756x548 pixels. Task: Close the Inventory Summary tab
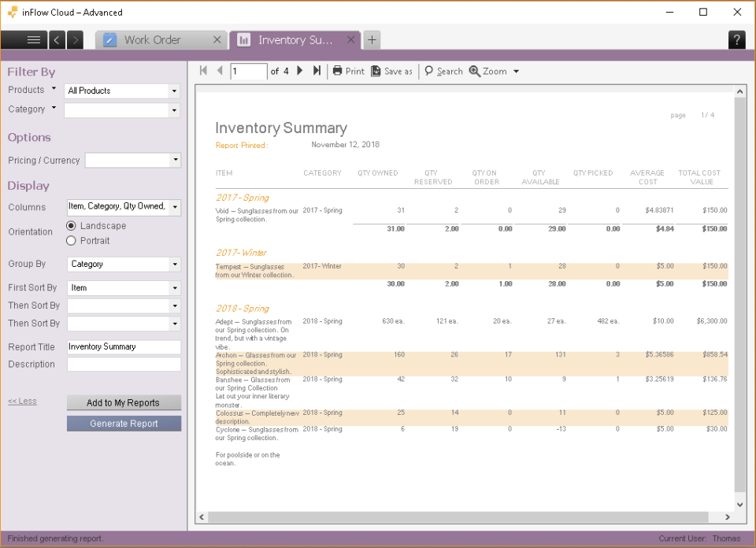[350, 39]
